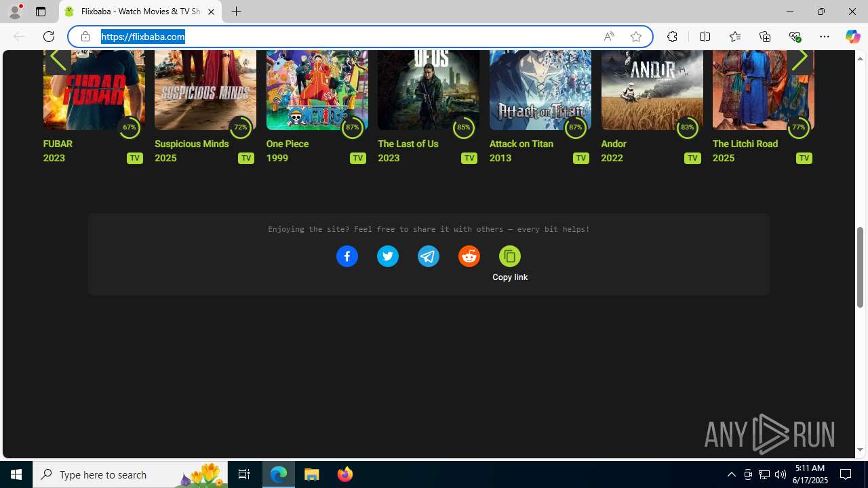
Task: Close the Flixbaba tab
Action: [x=211, y=12]
